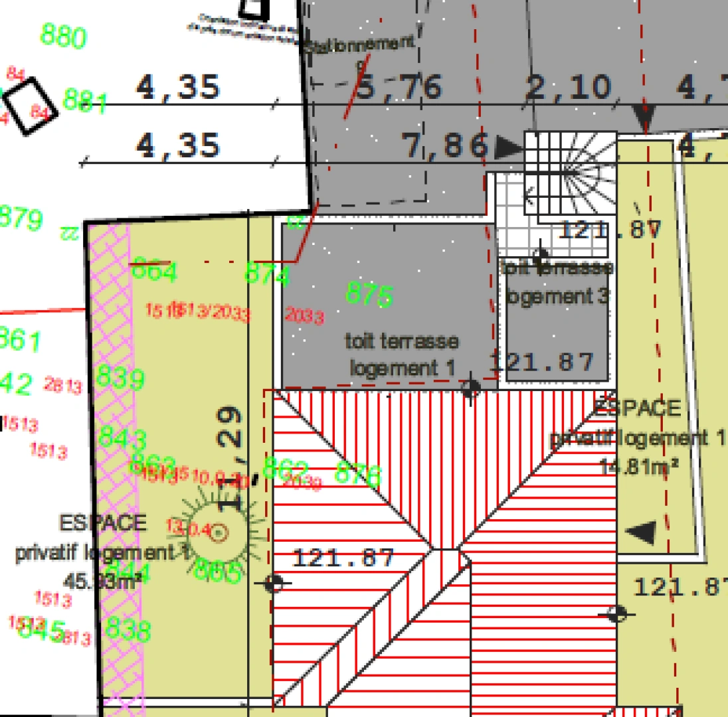
Task: Click the tree symbol in the garden
Action: [x=219, y=531]
